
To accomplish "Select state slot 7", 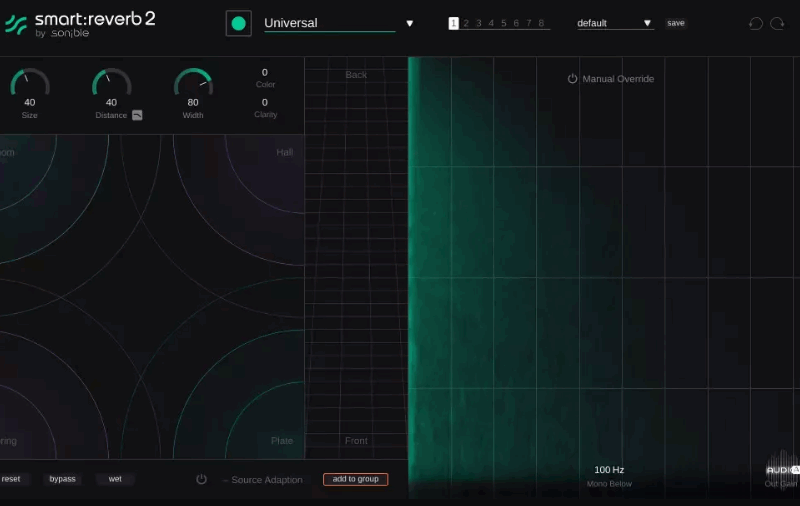I will tap(529, 23).
